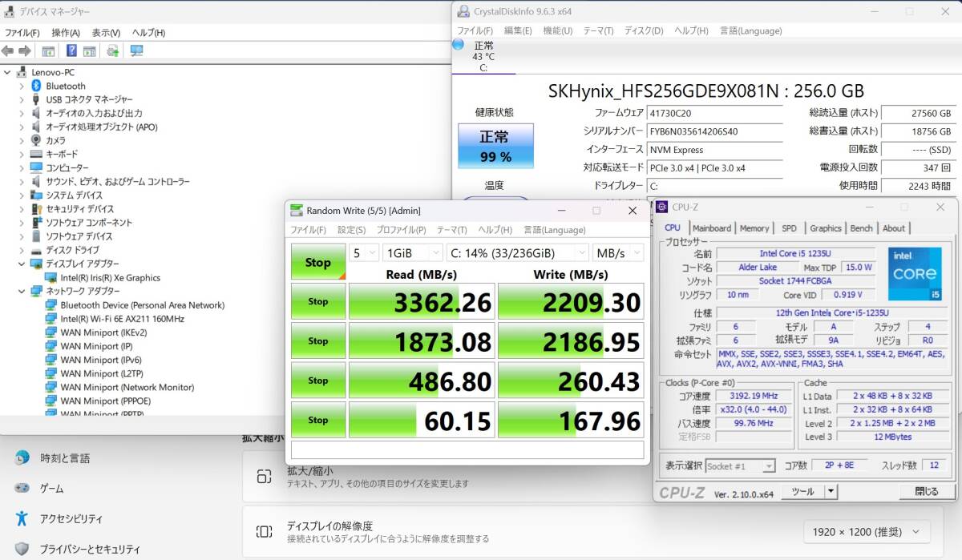Collapse the ディスプレイ アダプター category
The height and width of the screenshot is (560, 962).
click(x=22, y=264)
